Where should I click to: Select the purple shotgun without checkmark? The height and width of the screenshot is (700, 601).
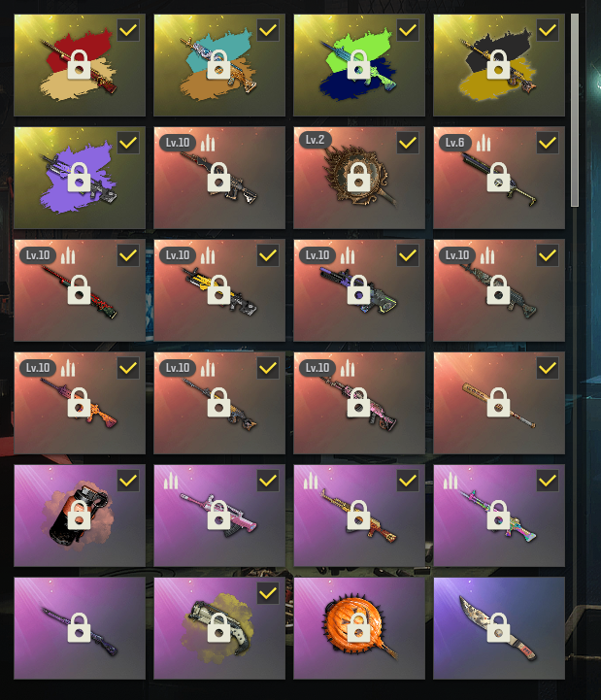click(80, 628)
